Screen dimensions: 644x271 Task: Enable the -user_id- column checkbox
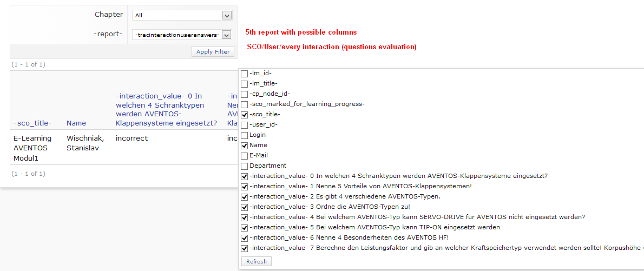click(x=245, y=125)
